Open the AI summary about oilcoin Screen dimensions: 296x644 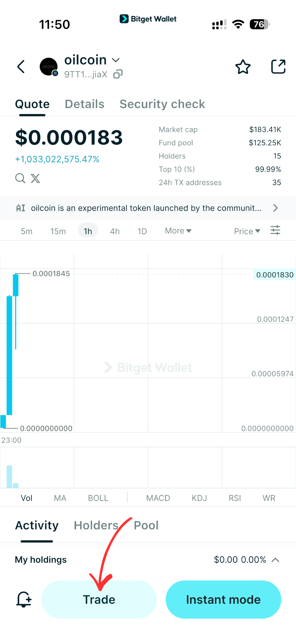[x=148, y=208]
